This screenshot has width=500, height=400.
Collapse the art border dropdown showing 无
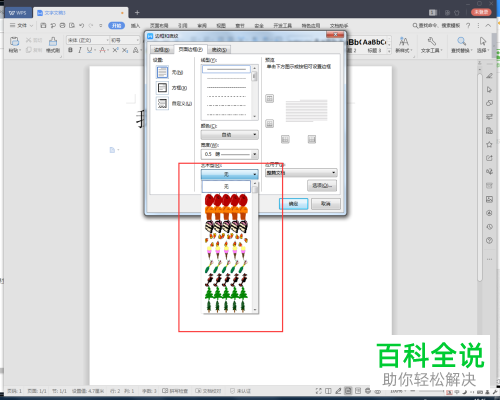tap(230, 174)
